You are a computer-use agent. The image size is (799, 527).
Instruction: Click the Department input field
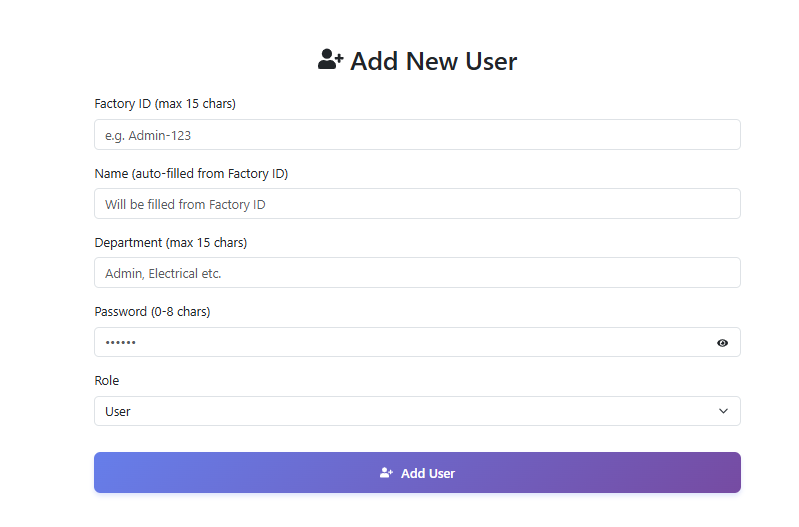tap(417, 273)
